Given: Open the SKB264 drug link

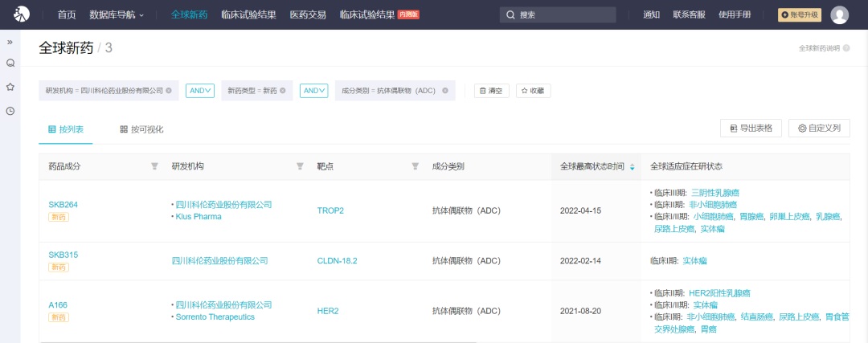Looking at the screenshot, I should click(63, 204).
